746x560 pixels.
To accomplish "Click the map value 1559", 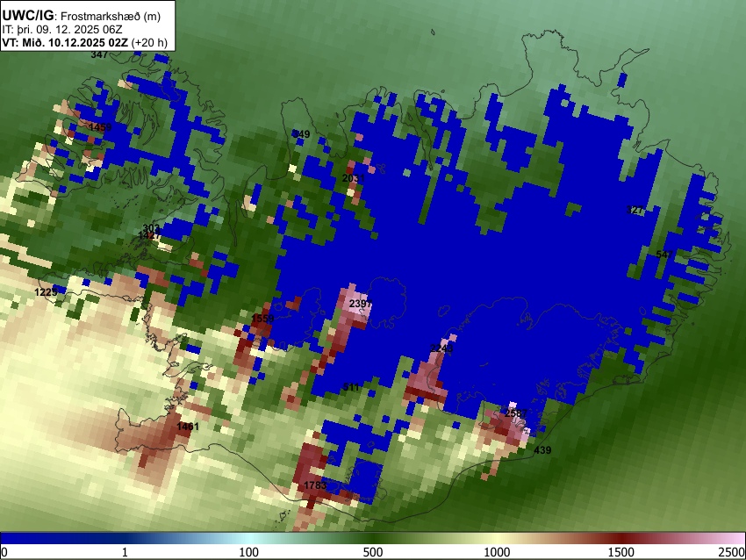I will coord(262,319).
